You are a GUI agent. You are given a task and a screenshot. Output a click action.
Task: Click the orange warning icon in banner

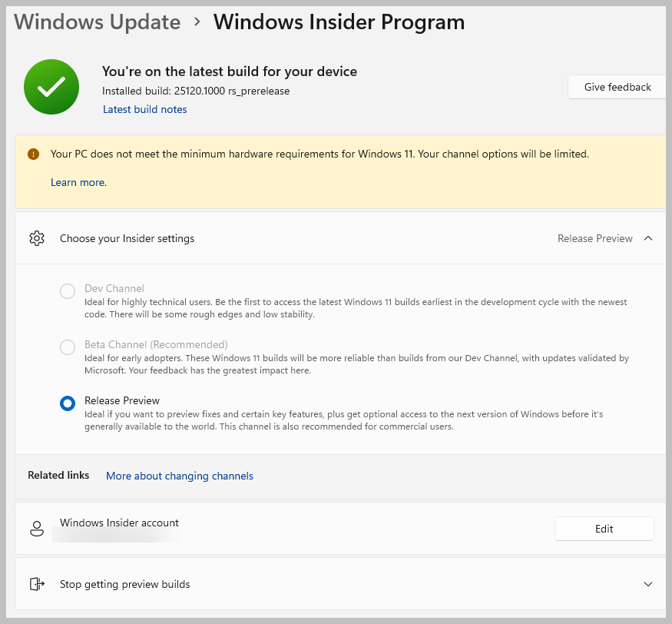coord(33,154)
